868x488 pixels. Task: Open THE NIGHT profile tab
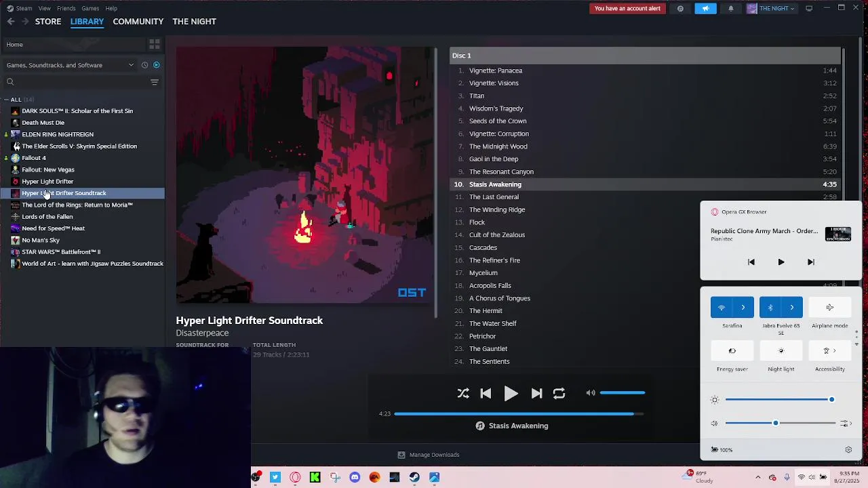(x=194, y=22)
